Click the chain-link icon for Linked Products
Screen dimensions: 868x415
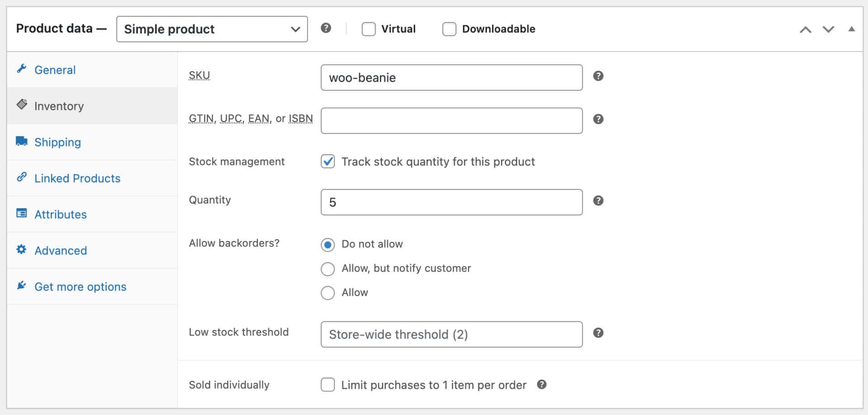pos(22,177)
